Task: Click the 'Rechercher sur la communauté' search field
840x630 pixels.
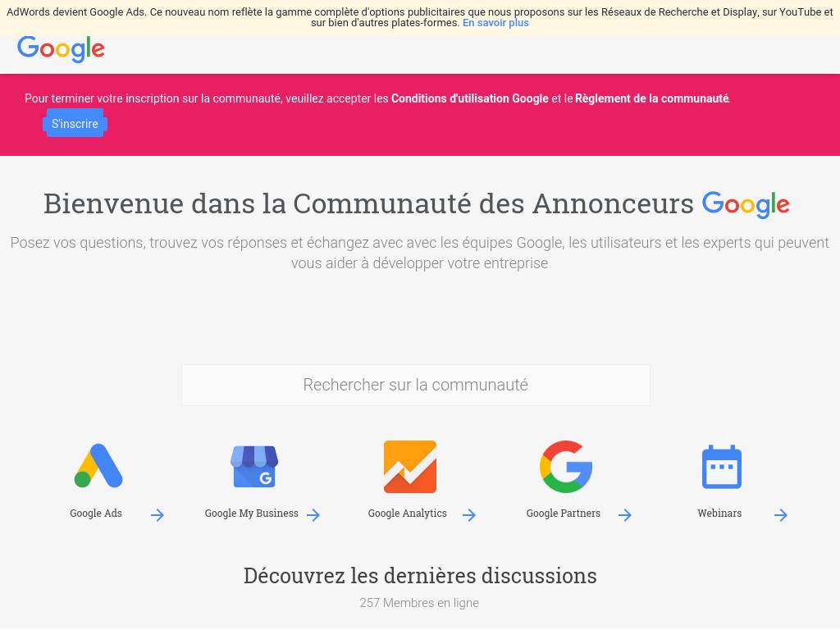Action: tap(416, 385)
